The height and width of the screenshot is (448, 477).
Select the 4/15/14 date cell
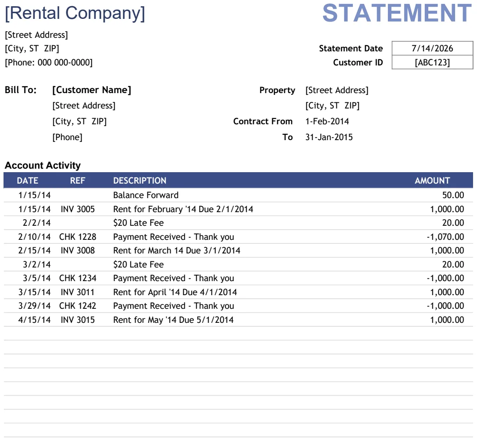(34, 320)
